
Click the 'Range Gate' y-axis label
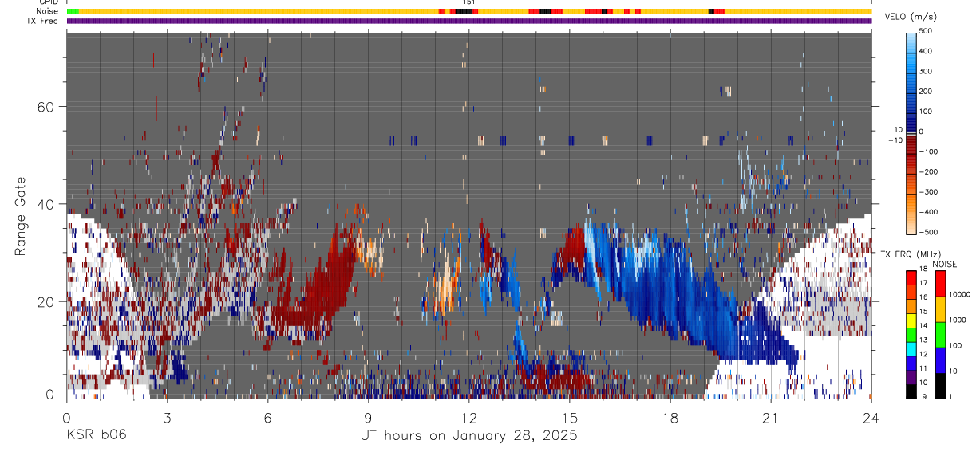coord(21,216)
